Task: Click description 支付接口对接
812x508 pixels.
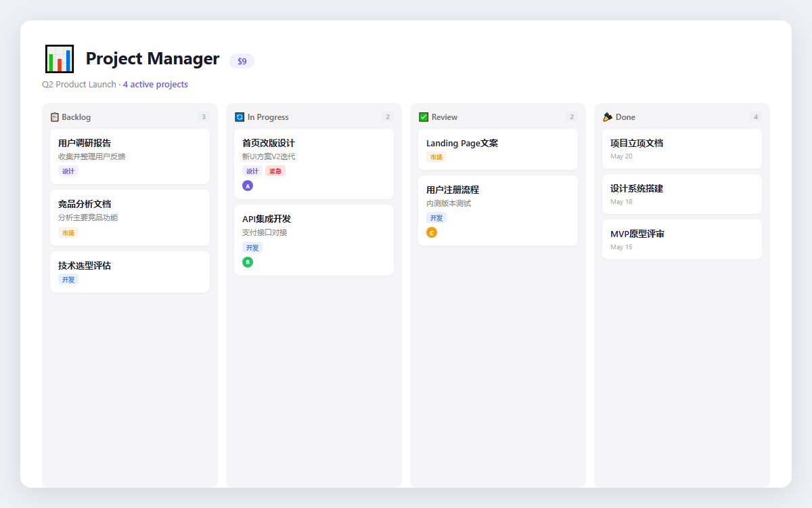Action: pos(265,232)
